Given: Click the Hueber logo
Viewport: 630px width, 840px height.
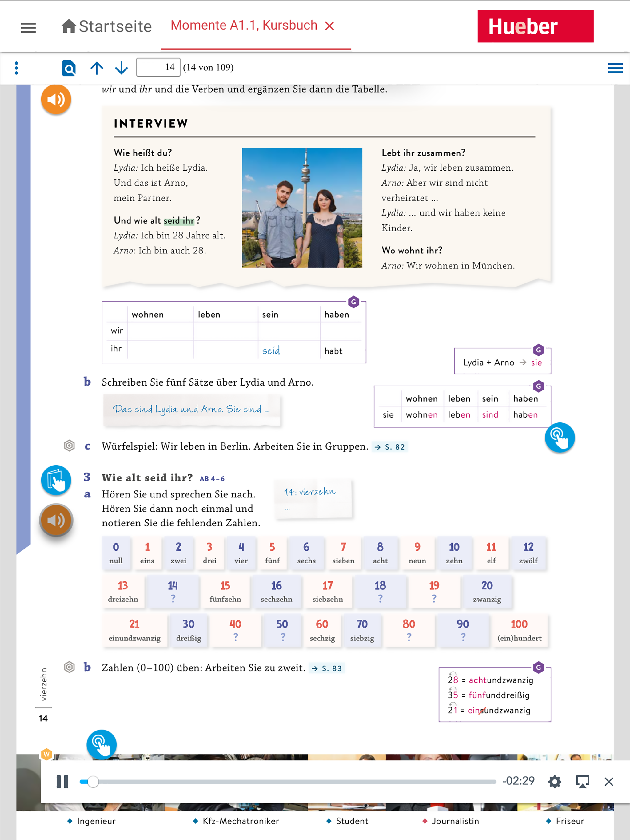Looking at the screenshot, I should pyautogui.click(x=535, y=26).
